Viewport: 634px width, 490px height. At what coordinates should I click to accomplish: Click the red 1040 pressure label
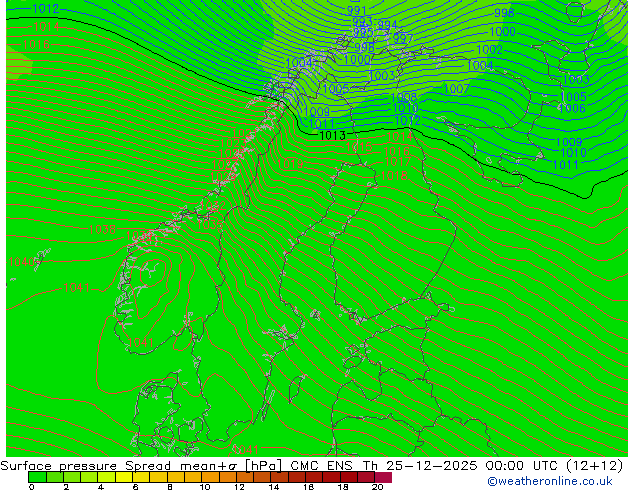point(21,262)
